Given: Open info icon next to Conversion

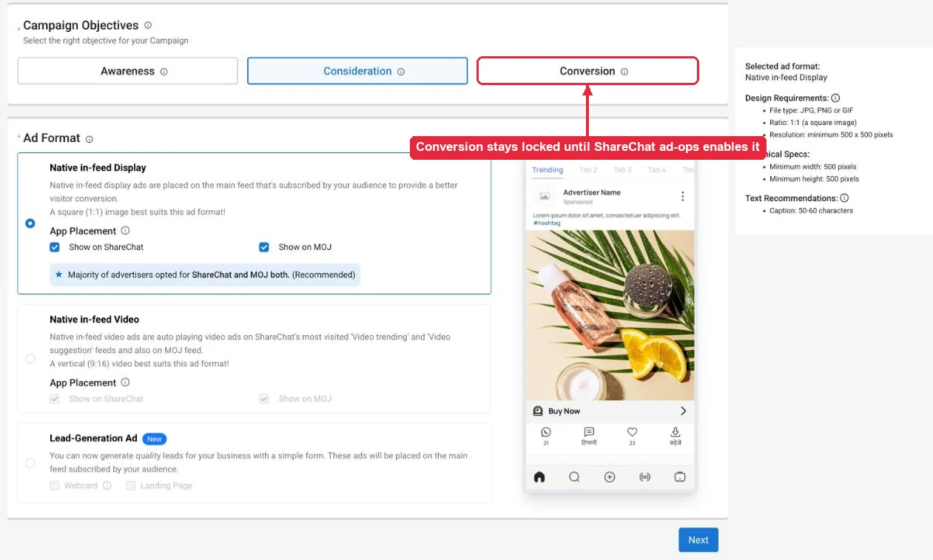Looking at the screenshot, I should click(x=624, y=72).
